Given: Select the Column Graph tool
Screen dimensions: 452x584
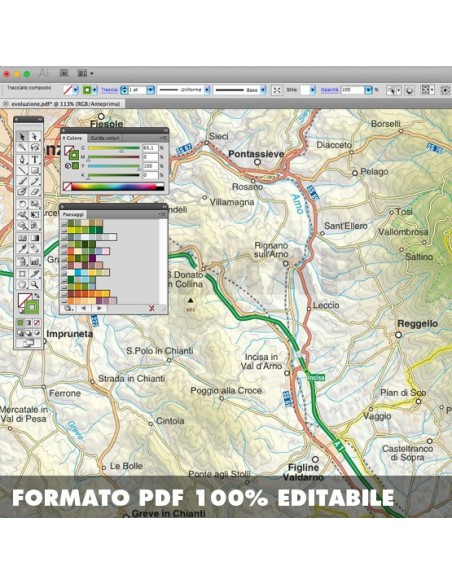Looking at the screenshot, I should [x=35, y=261].
